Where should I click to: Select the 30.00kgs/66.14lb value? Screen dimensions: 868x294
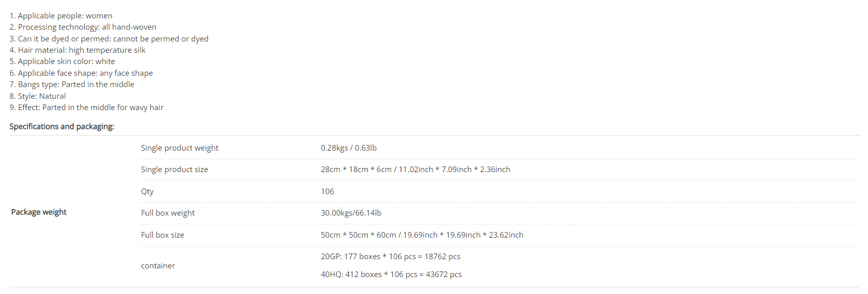pos(351,213)
